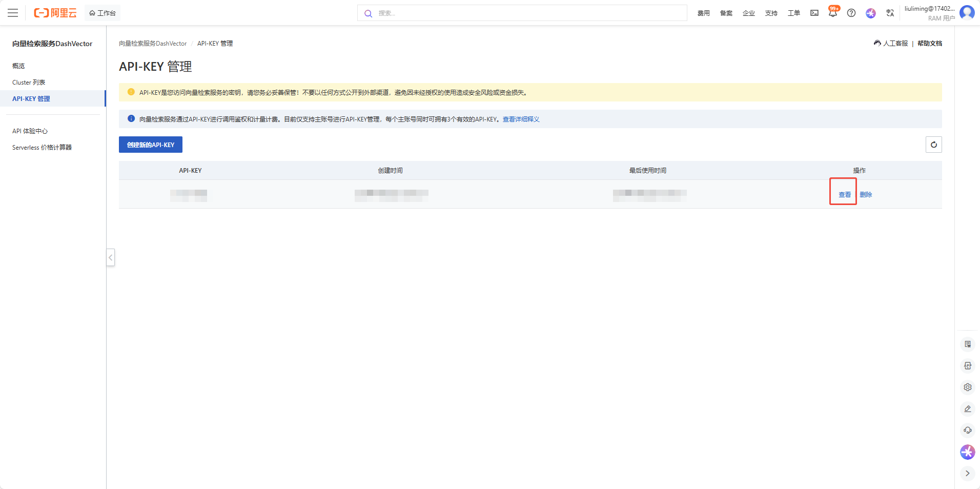Screen dimensions: 980x489
Task: Open API 体验中心 in sidebar
Action: click(30, 131)
